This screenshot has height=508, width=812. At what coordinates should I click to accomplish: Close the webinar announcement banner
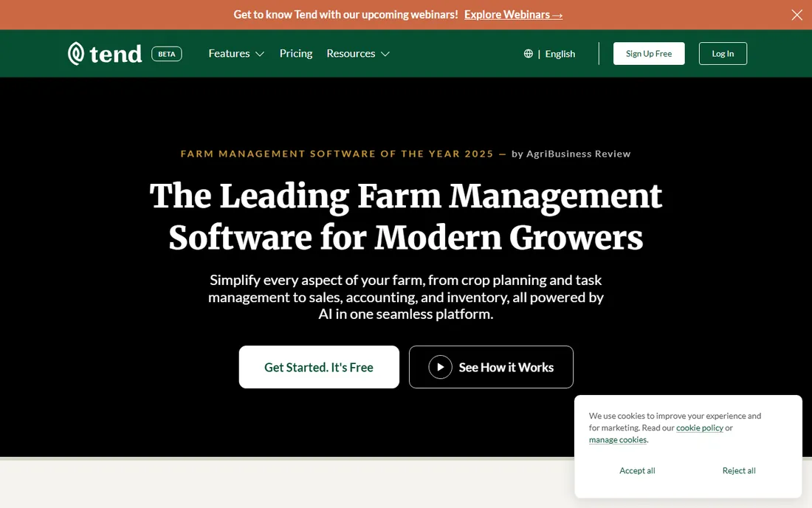pos(796,15)
